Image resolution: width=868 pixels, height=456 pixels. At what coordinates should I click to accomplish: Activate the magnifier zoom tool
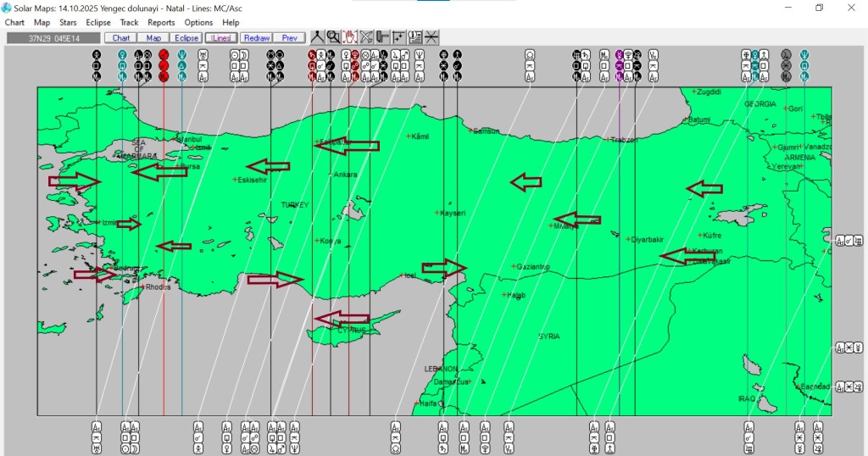[333, 37]
